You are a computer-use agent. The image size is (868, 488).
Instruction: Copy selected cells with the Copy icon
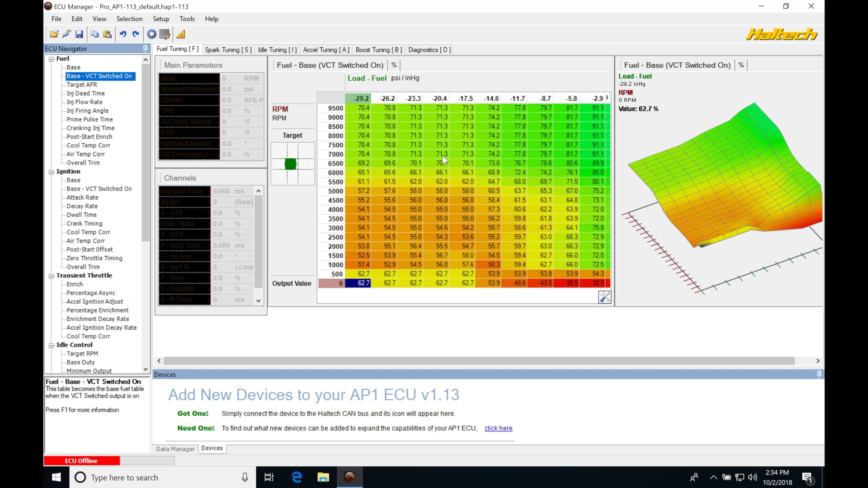(x=94, y=34)
